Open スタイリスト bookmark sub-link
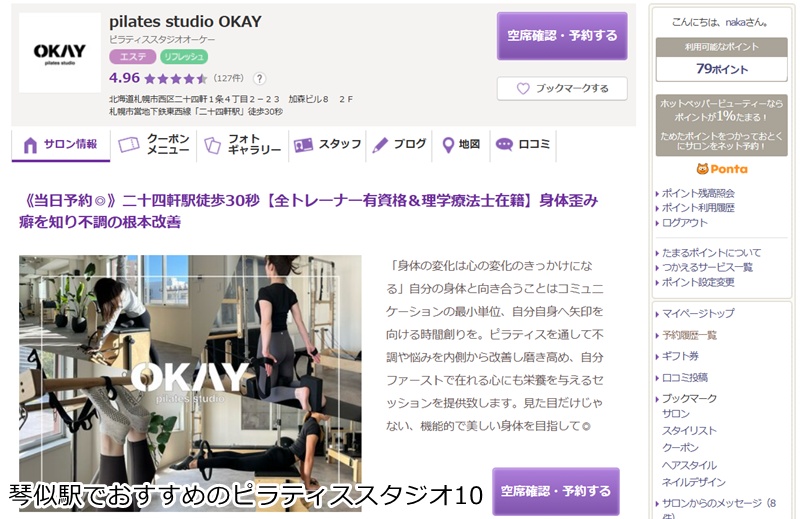The image size is (800, 519). pyautogui.click(x=689, y=431)
